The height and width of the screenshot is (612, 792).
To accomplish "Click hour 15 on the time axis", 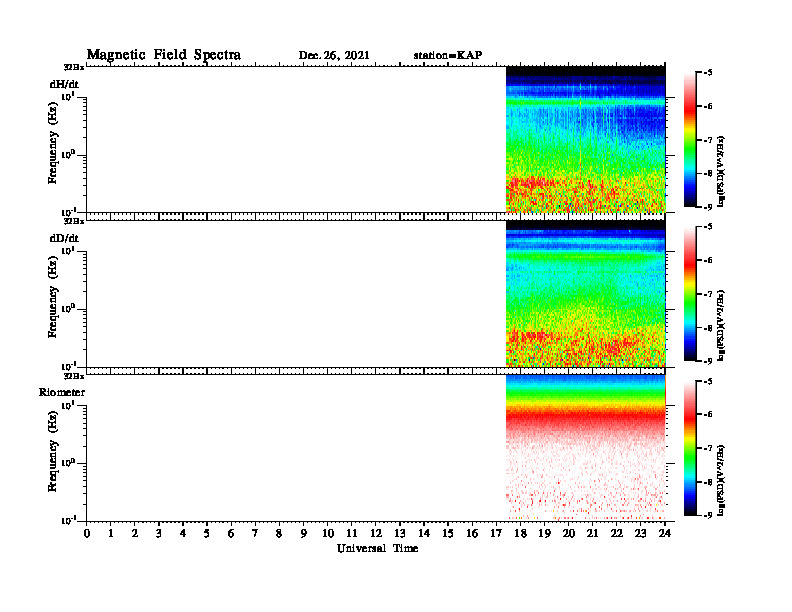I will tap(448, 534).
